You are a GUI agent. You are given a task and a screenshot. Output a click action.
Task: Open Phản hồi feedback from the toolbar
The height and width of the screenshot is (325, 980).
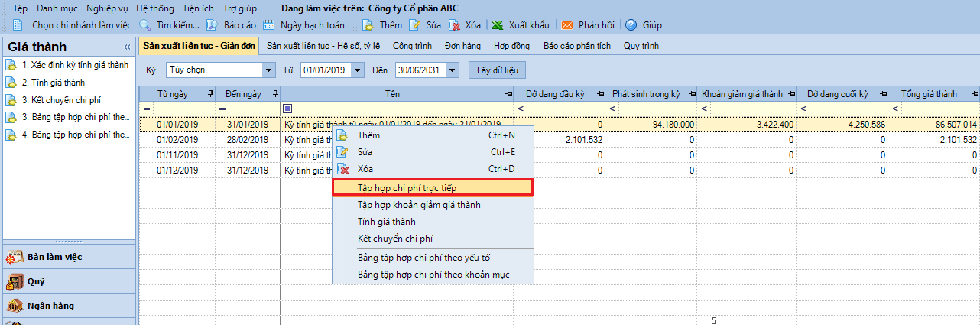[567, 24]
